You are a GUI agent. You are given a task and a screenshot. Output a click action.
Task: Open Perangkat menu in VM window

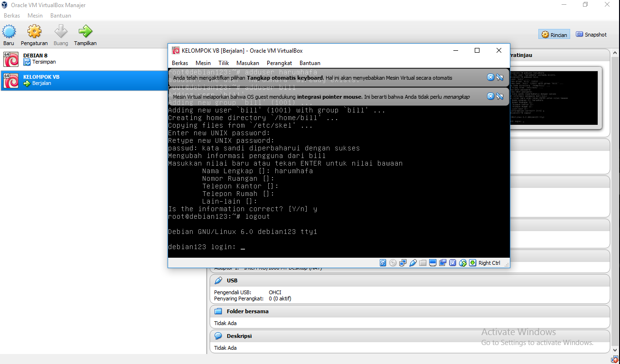point(279,63)
